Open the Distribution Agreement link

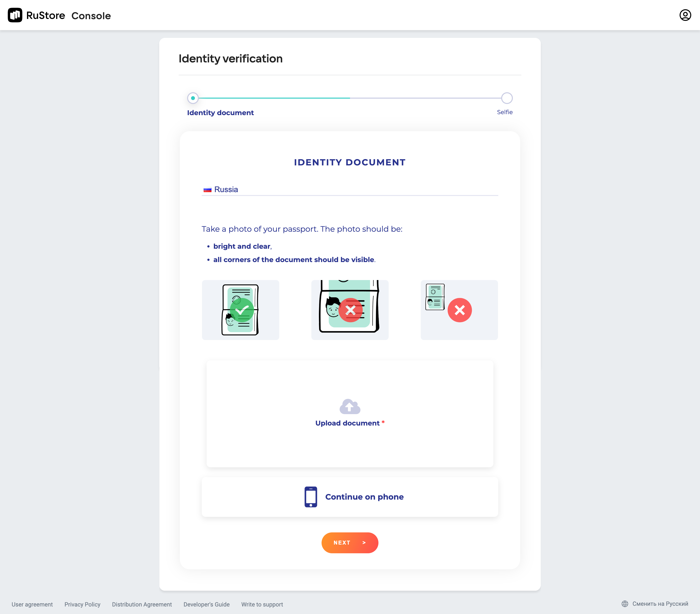tap(142, 605)
